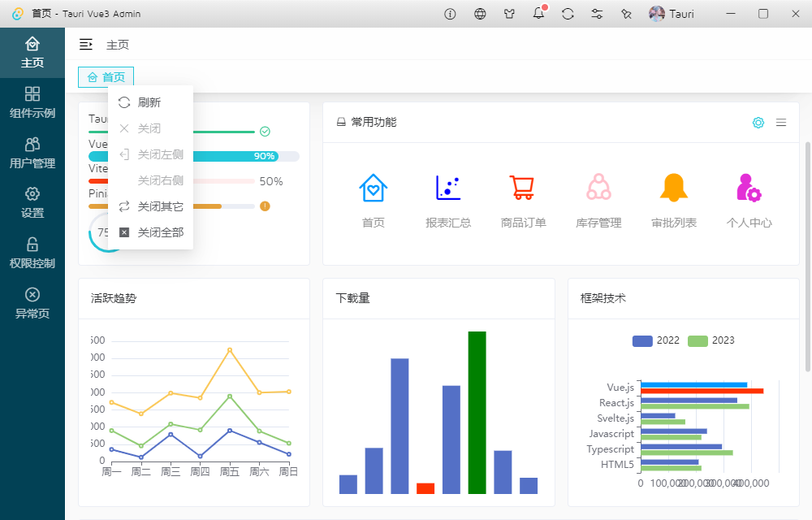Toggle the 2023 legend series
The image size is (812, 520).
[711, 340]
